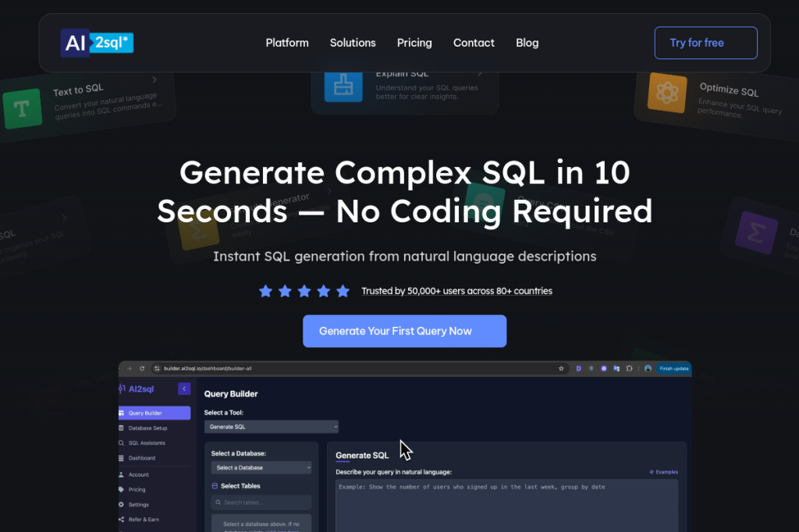
Task: Open the Select a Database dropdown
Action: (261, 467)
